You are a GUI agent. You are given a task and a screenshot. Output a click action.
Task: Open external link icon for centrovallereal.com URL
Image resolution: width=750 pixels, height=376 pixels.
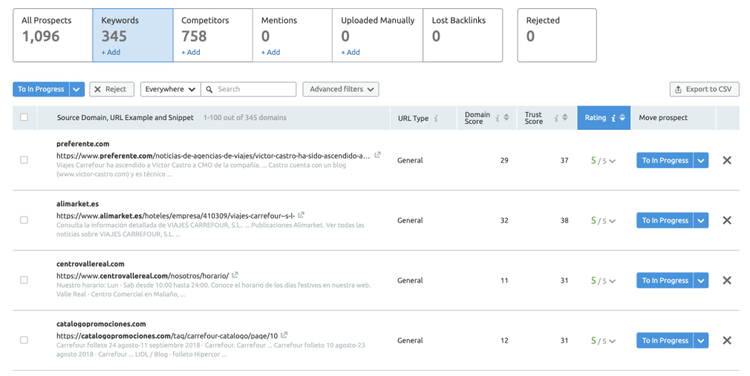point(235,275)
